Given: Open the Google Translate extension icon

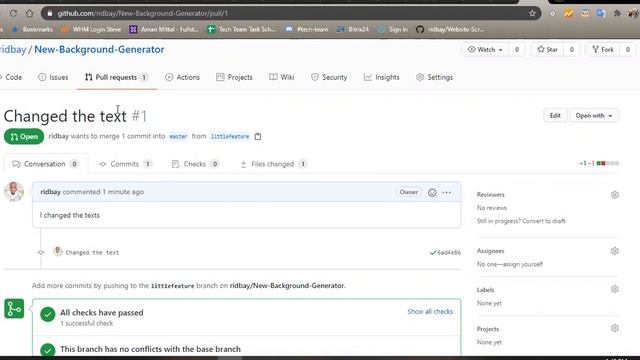Looking at the screenshot, I should coord(601,13).
